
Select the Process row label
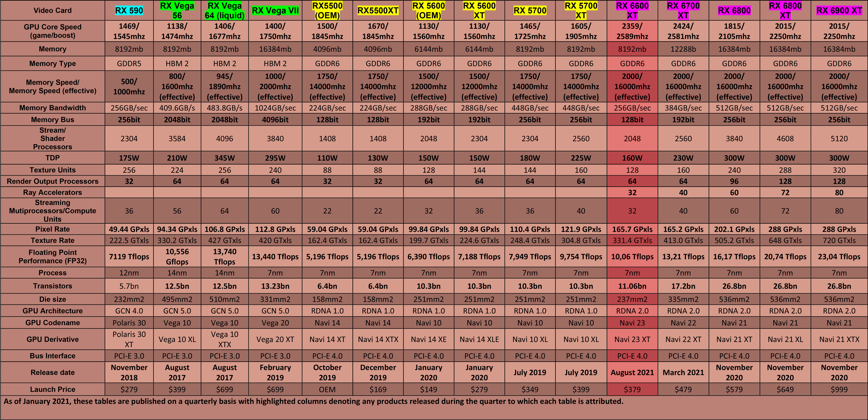[53, 272]
